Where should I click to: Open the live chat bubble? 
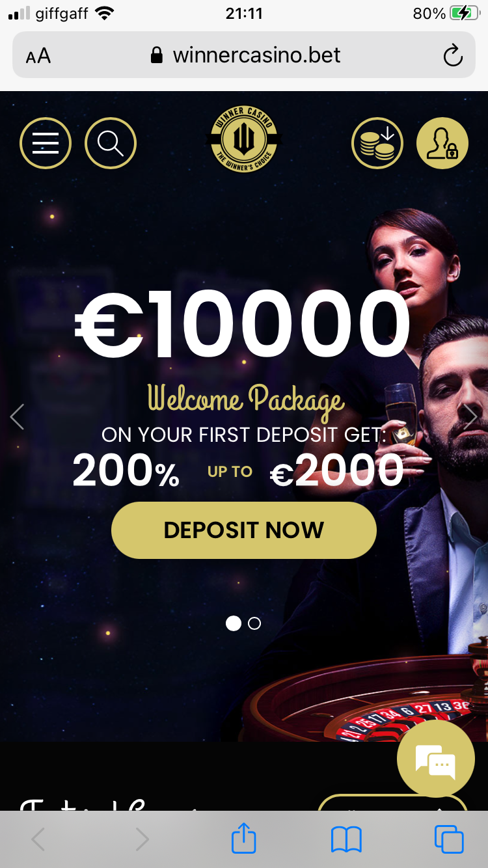coord(436,759)
